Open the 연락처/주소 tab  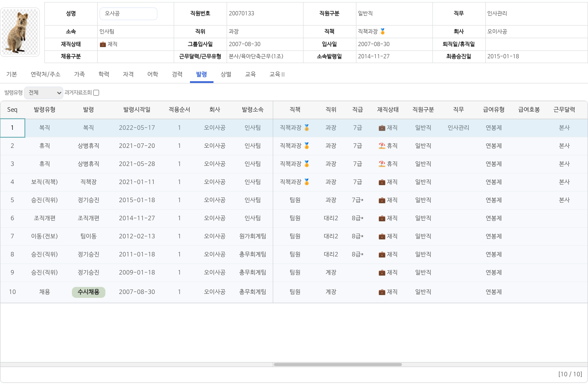coord(45,74)
